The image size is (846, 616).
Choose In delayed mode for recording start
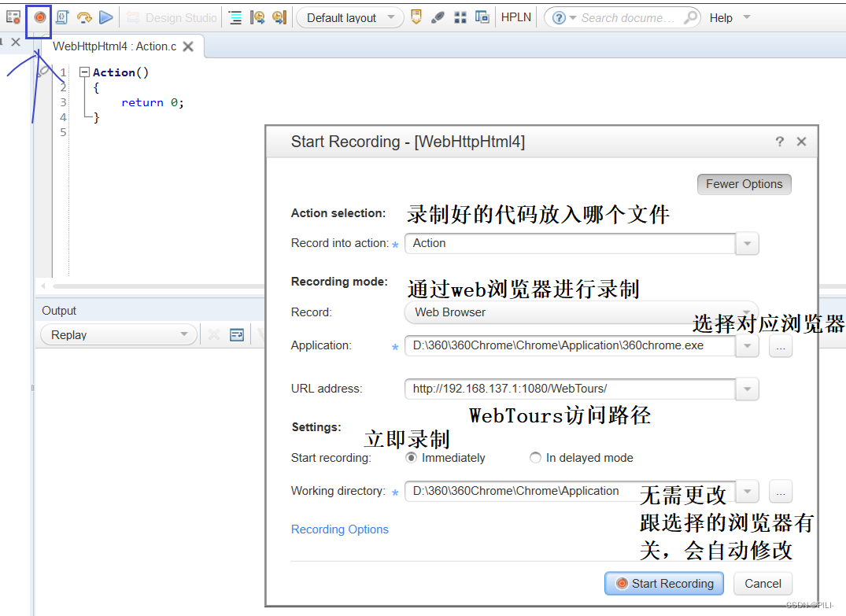(535, 457)
